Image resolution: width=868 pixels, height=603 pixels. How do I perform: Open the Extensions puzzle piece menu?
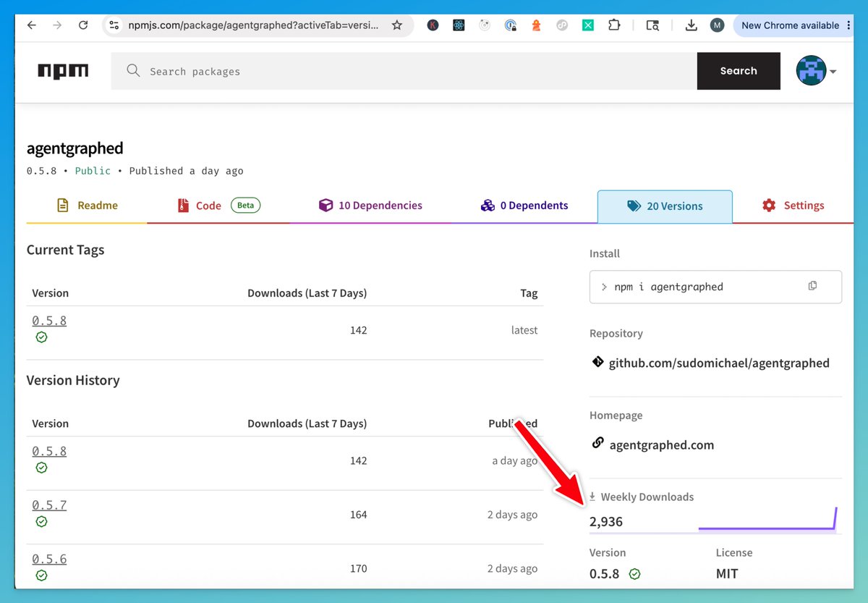pos(614,25)
